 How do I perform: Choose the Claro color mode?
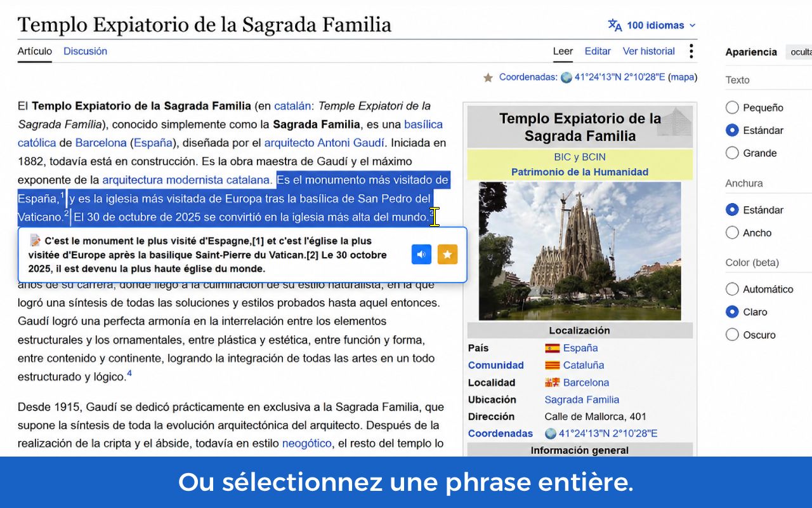[732, 312]
